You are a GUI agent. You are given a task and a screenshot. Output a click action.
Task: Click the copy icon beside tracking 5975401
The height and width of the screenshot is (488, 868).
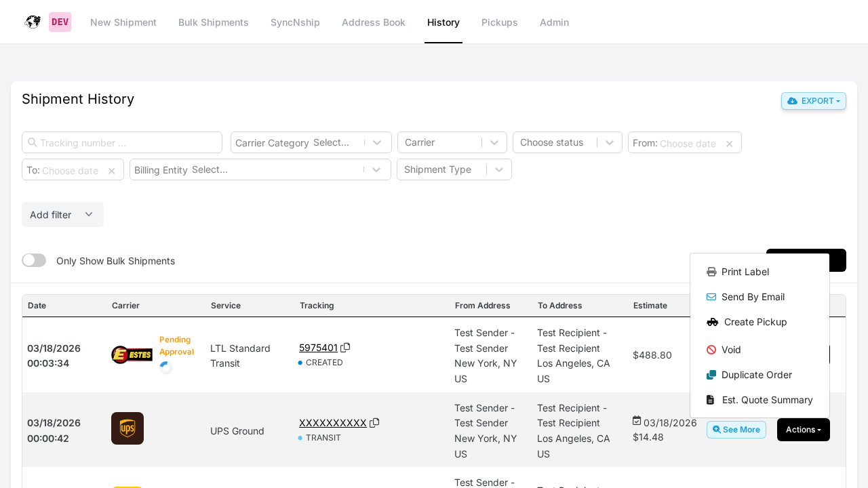[346, 347]
